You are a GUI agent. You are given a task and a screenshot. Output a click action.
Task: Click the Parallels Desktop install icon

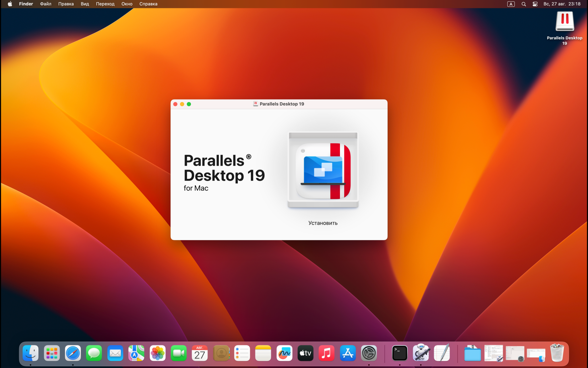323,170
